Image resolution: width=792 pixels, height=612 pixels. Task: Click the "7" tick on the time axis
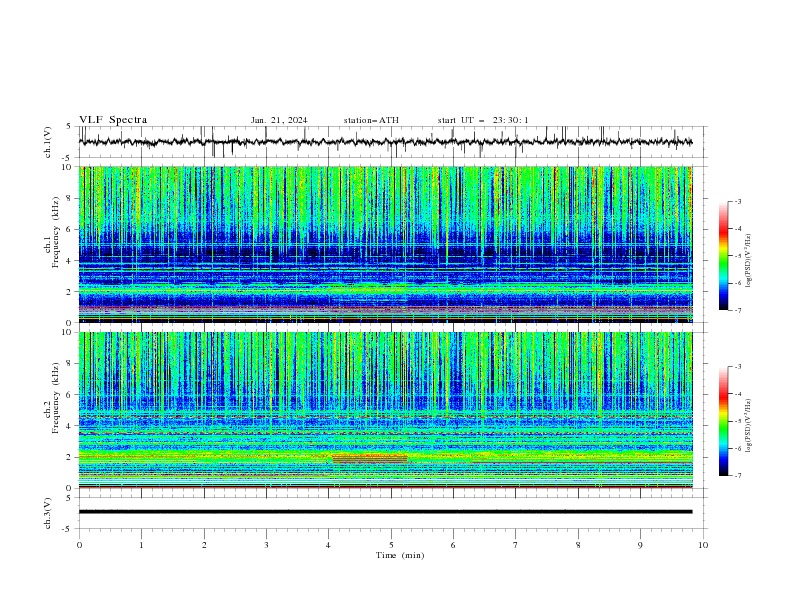pos(516,545)
